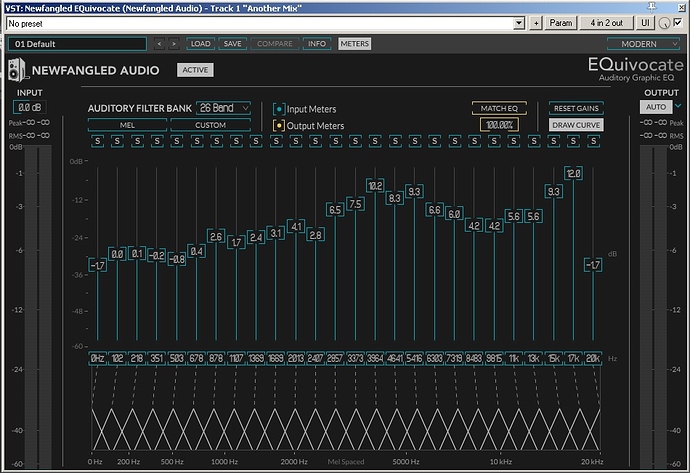Click the LOAD preset button
690x473 pixels.
[x=201, y=44]
